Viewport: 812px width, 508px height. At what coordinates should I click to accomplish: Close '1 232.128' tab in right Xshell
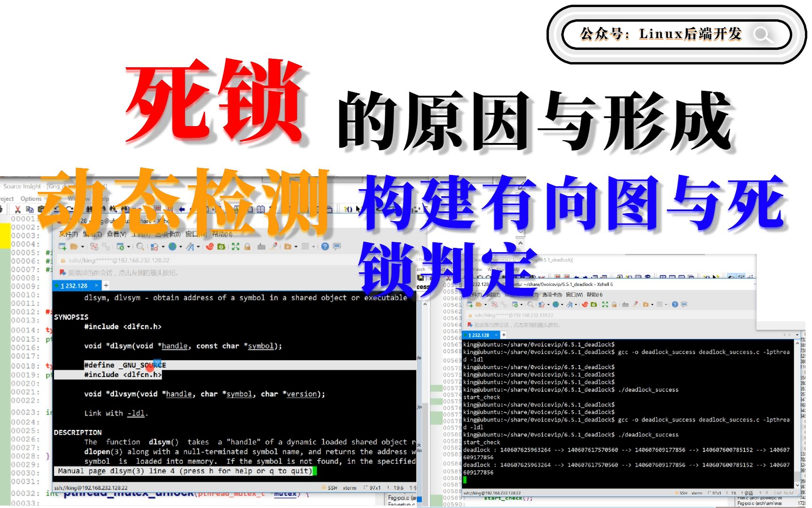click(x=496, y=335)
